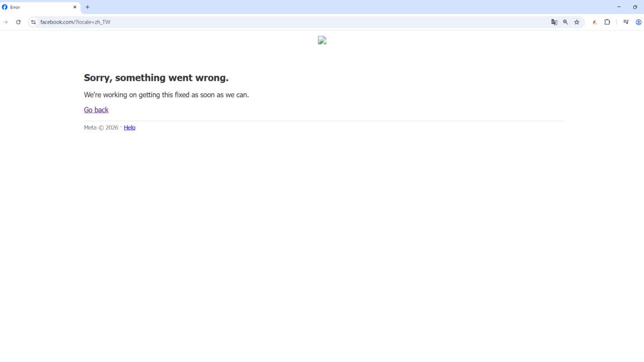The image size is (644, 362).
Task: Click the 'Sorry, something went wrong.' heading
Action: pos(156,78)
